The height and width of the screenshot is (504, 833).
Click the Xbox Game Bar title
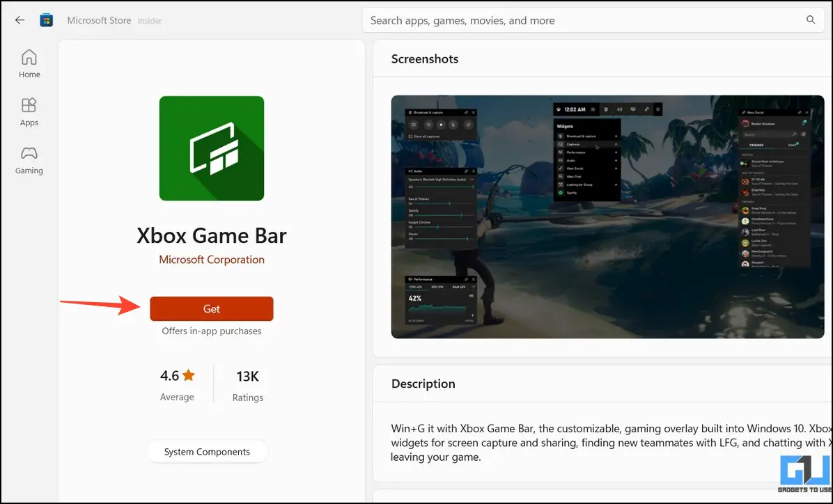tap(212, 236)
